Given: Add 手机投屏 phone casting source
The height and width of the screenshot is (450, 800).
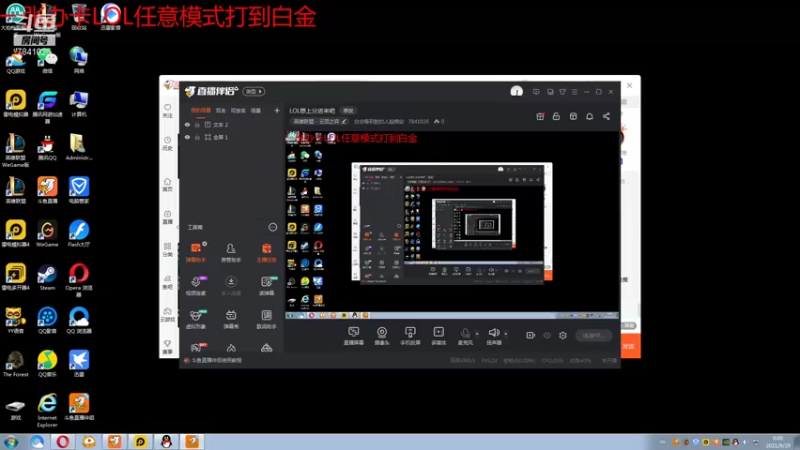Looking at the screenshot, I should (410, 336).
